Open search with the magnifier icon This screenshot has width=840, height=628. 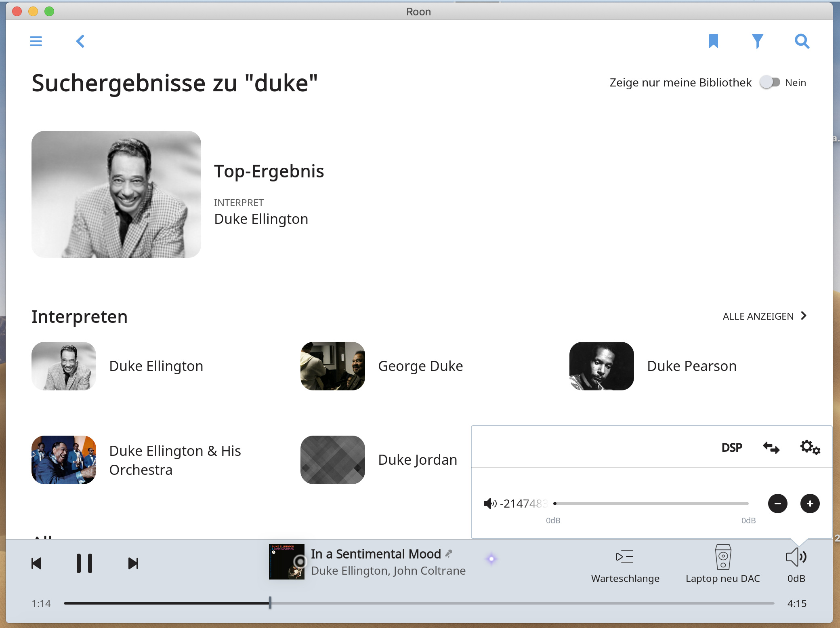click(x=802, y=41)
